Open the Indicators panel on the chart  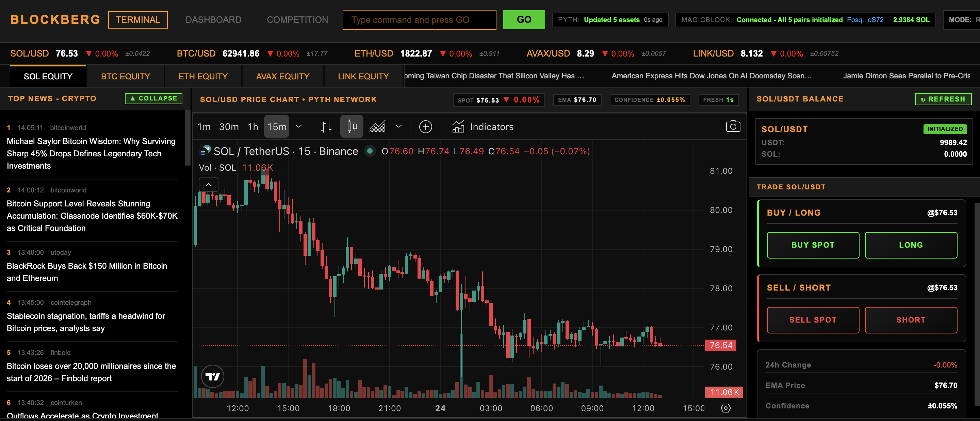483,127
